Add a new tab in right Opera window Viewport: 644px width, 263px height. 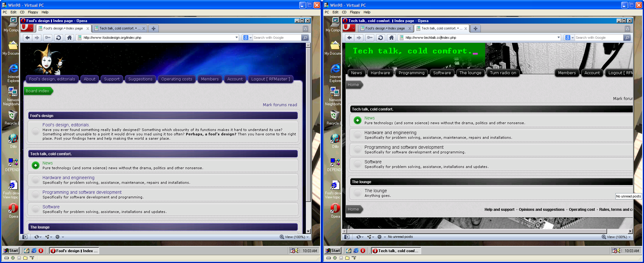point(476,29)
